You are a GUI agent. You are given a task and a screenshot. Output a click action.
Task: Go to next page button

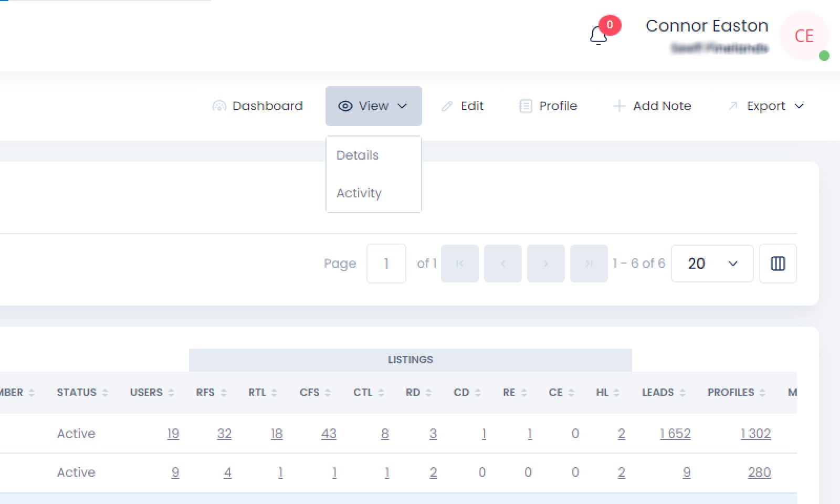point(545,264)
